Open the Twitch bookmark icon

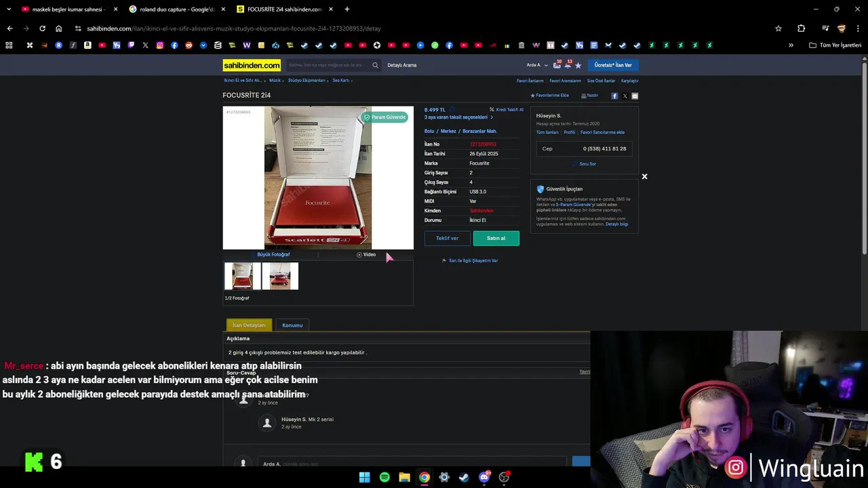click(x=131, y=45)
